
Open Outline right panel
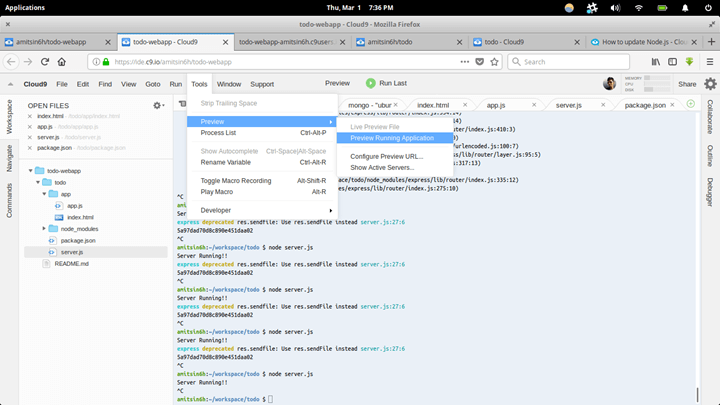coord(710,156)
